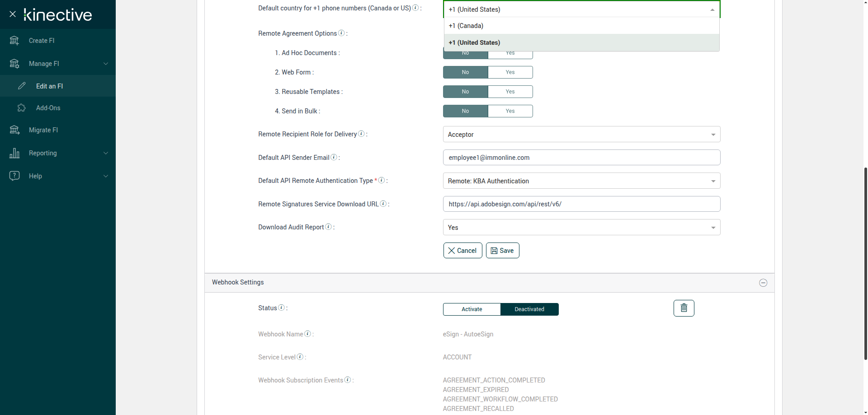868x415 pixels.
Task: Save the settings form
Action: (x=502, y=251)
